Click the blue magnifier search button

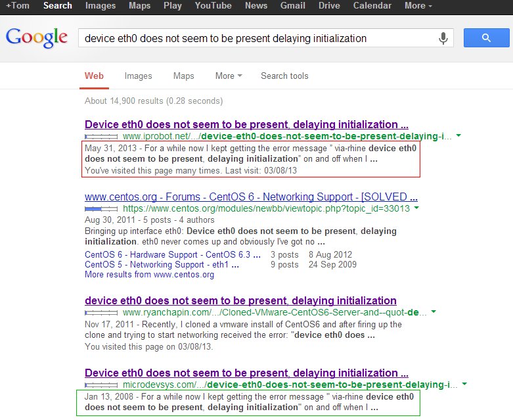486,38
